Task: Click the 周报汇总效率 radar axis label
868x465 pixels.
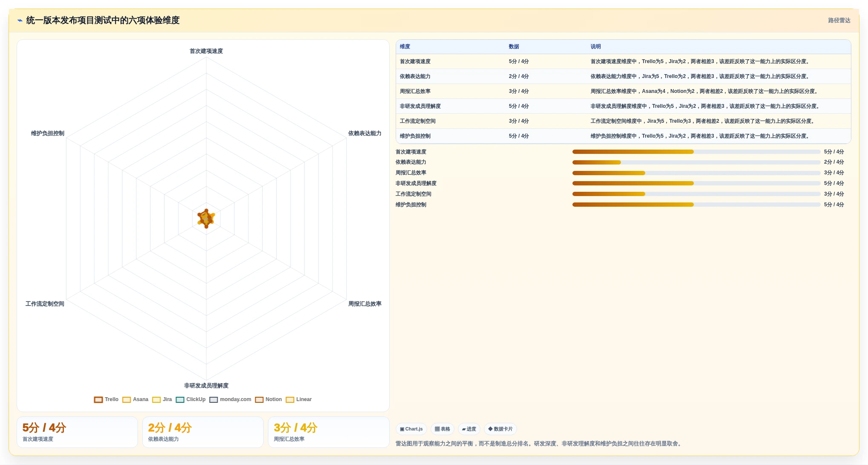Action: click(365, 304)
